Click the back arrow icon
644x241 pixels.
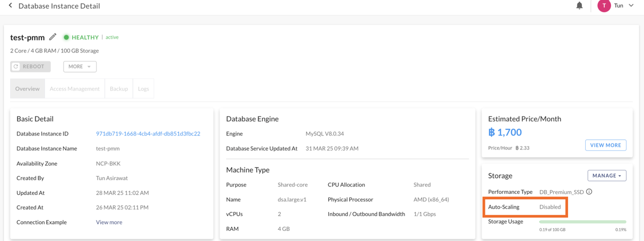10,6
